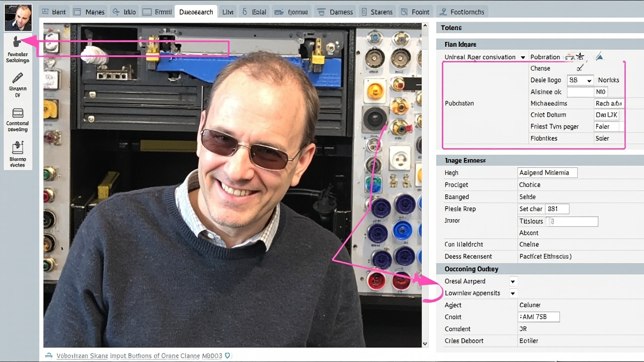Select the pen tool in left sidebar
This screenshot has width=644, height=362.
point(18,78)
